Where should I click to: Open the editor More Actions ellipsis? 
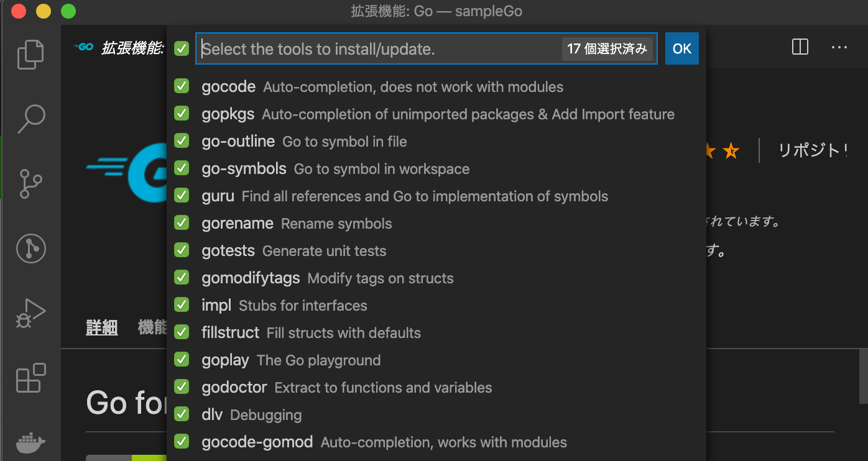[x=839, y=47]
